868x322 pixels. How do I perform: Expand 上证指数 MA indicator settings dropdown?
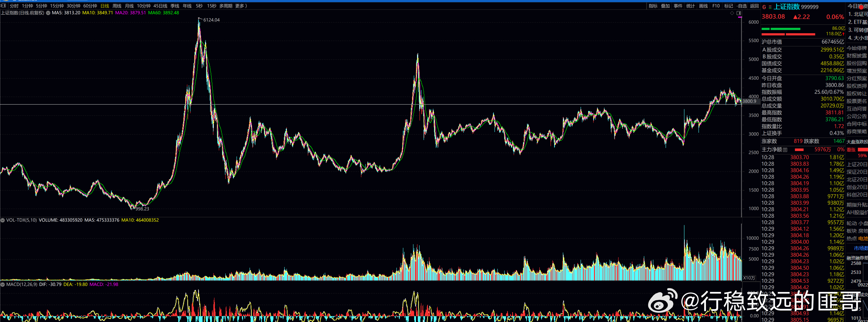tap(48, 13)
